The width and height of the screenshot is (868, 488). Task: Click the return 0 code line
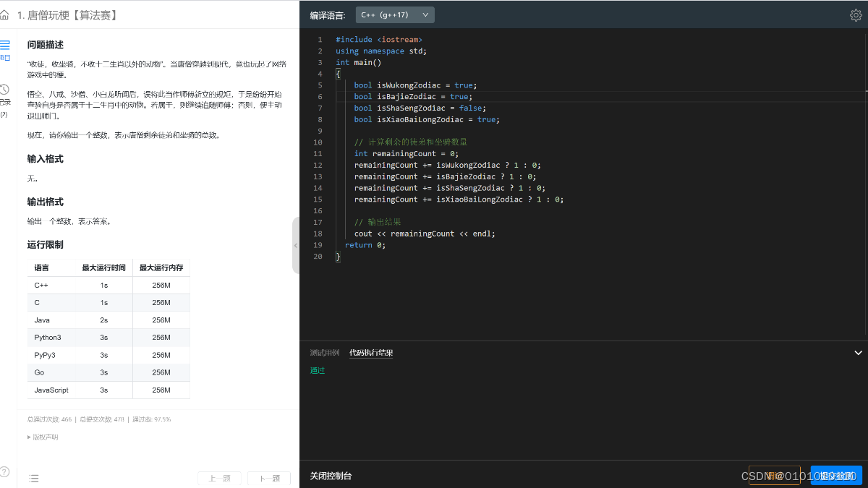pyautogui.click(x=365, y=245)
